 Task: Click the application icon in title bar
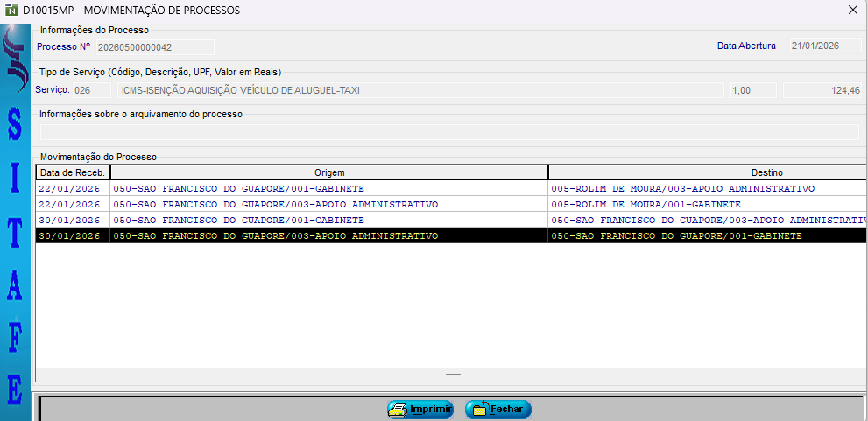coord(11,11)
